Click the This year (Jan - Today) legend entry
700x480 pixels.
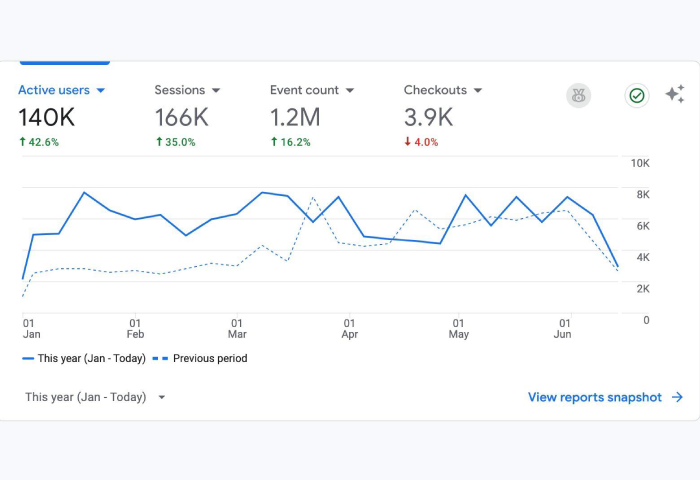click(x=84, y=358)
